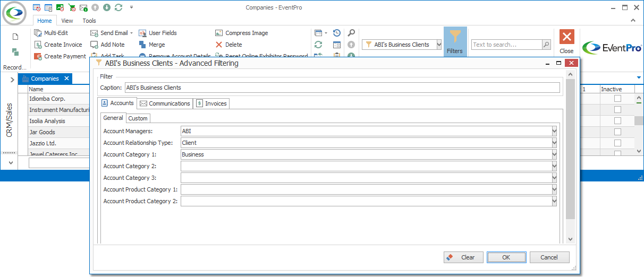Click the Inactive column header

[616, 89]
